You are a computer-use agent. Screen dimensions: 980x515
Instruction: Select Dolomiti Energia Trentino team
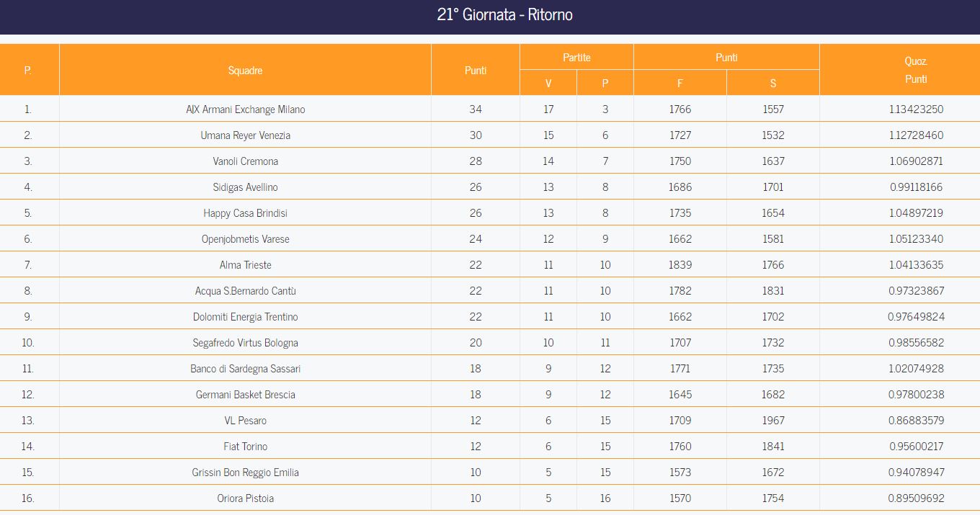246,317
